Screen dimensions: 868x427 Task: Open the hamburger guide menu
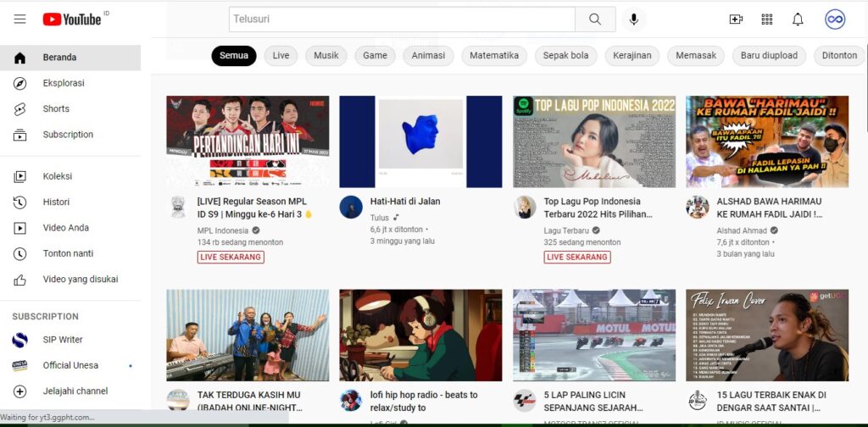20,19
